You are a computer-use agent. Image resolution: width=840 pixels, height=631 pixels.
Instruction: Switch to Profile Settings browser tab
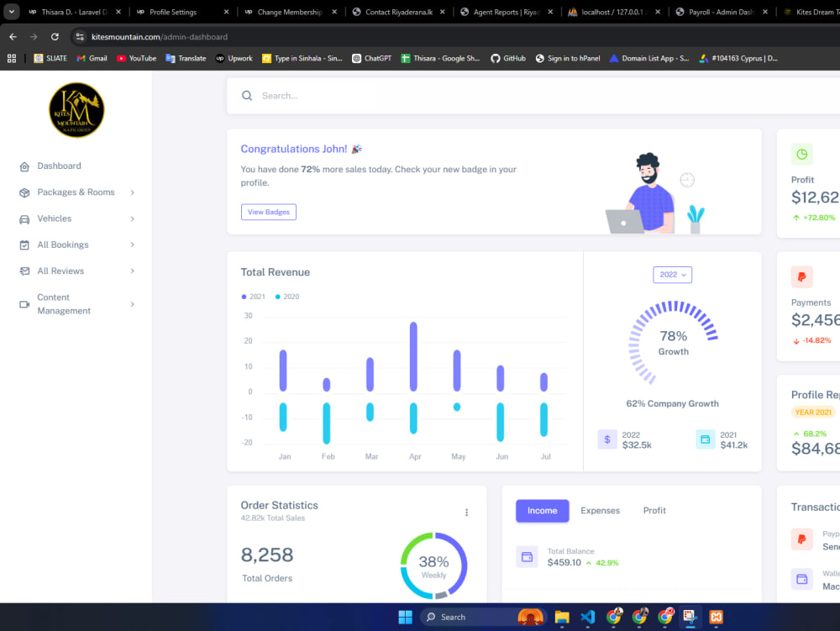point(181,12)
